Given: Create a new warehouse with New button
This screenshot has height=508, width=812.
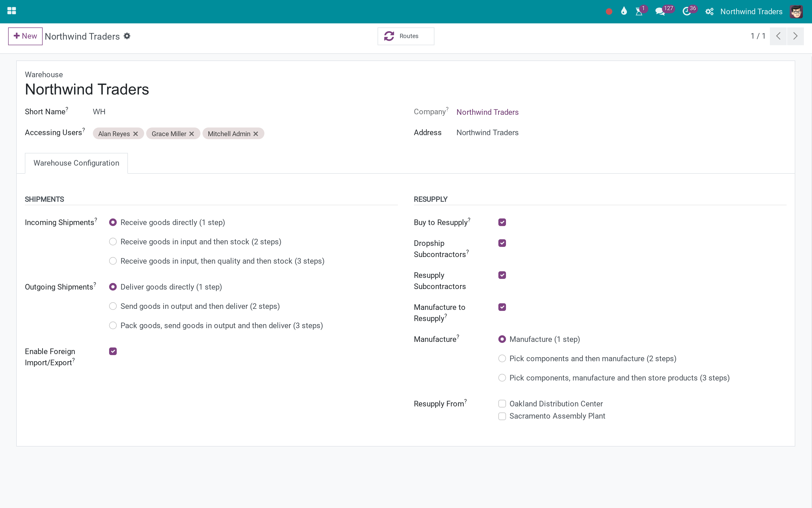Looking at the screenshot, I should (x=25, y=36).
